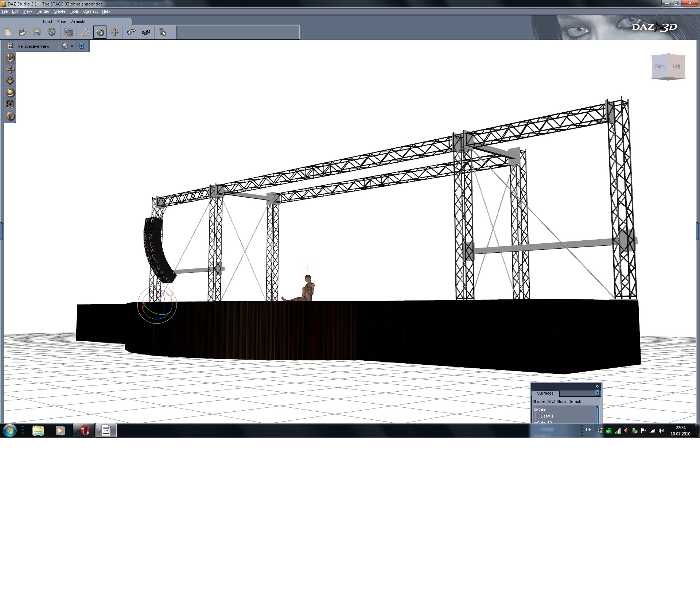The height and width of the screenshot is (609, 700).
Task: Open the Render menu
Action: click(x=43, y=11)
